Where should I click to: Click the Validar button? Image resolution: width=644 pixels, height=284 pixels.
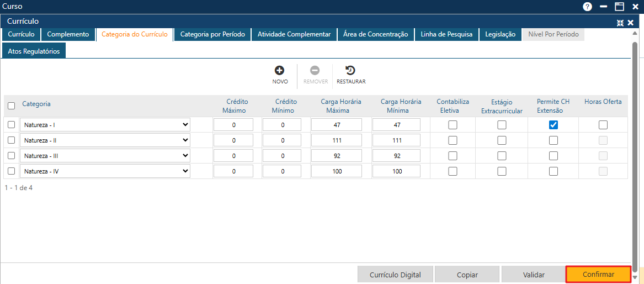click(534, 275)
